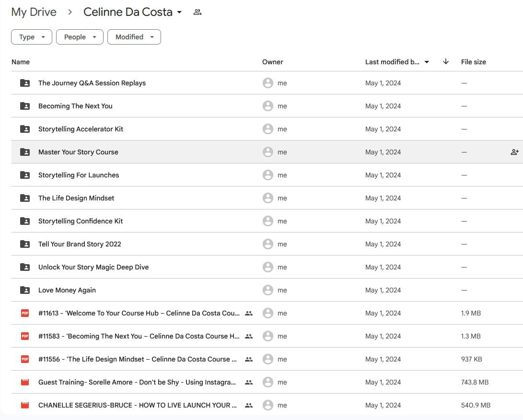523x420 pixels.
Task: Click the video icon on the CHANELLE SEGERIUS-BRUCE file
Action: point(25,405)
